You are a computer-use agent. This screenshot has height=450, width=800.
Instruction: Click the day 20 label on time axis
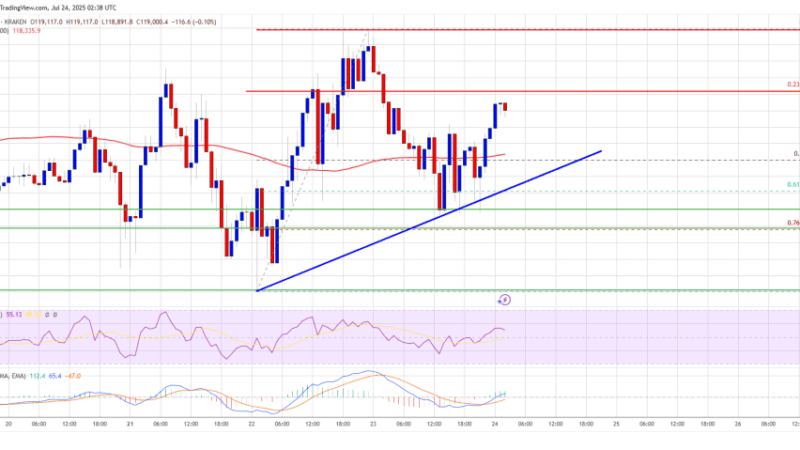pyautogui.click(x=8, y=424)
